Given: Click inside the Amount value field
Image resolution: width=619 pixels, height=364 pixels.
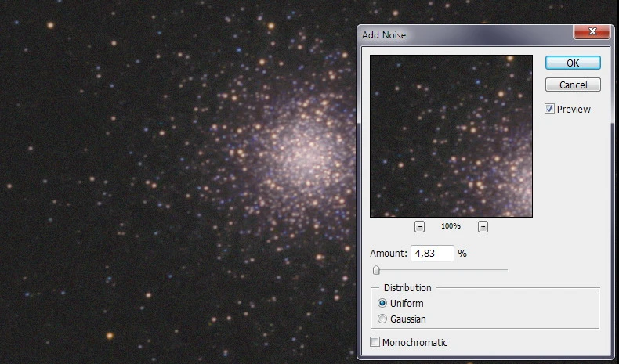Looking at the screenshot, I should point(432,254).
